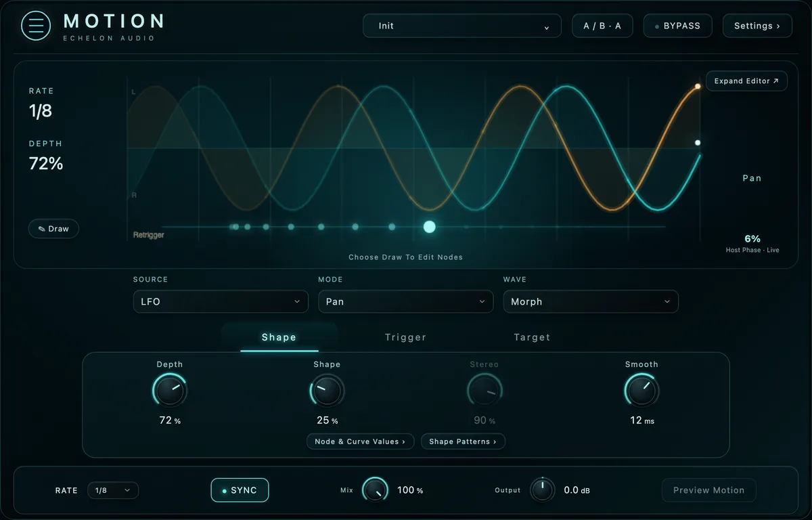Click the Pan label beside the waveform

(752, 178)
